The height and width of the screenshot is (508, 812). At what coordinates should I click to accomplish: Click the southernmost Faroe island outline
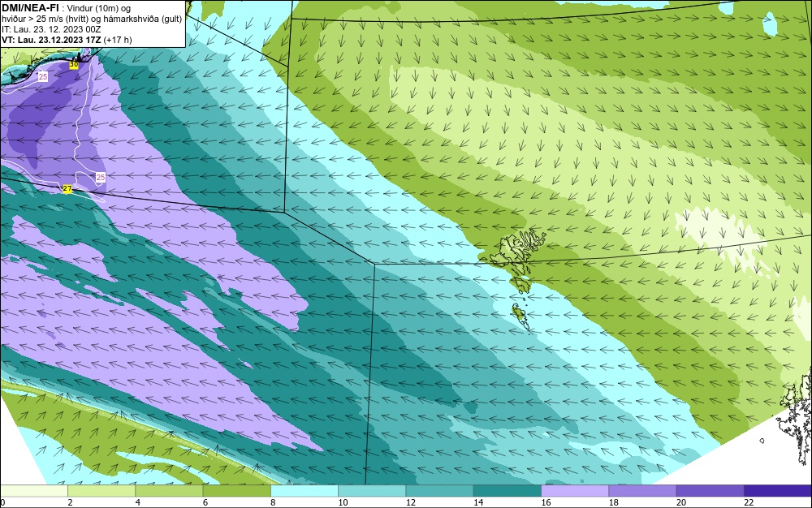coord(521,316)
